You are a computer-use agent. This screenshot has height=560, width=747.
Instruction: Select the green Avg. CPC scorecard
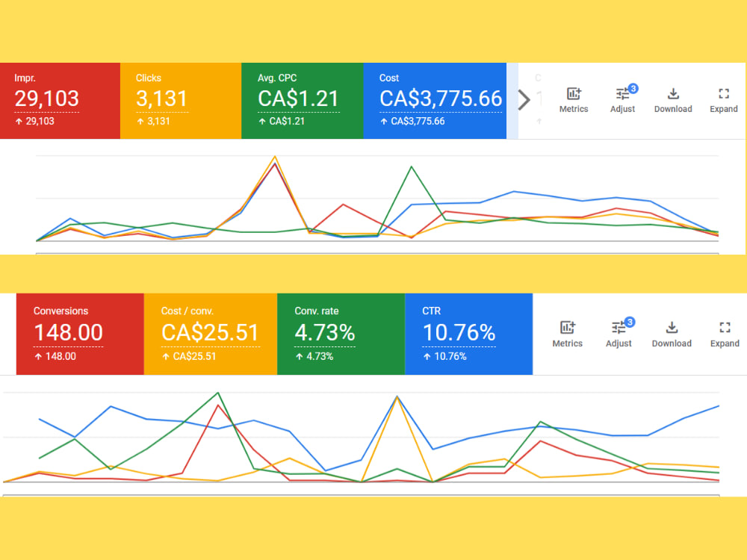[x=302, y=101]
